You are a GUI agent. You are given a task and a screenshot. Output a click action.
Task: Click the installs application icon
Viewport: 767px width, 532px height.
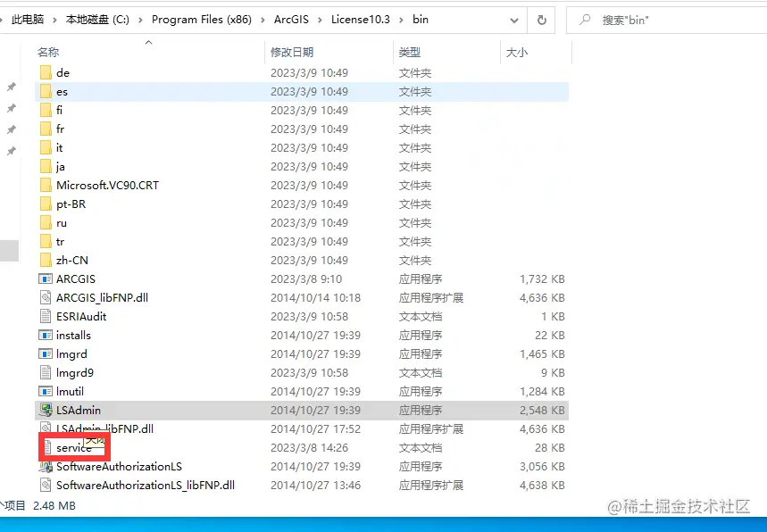click(46, 336)
